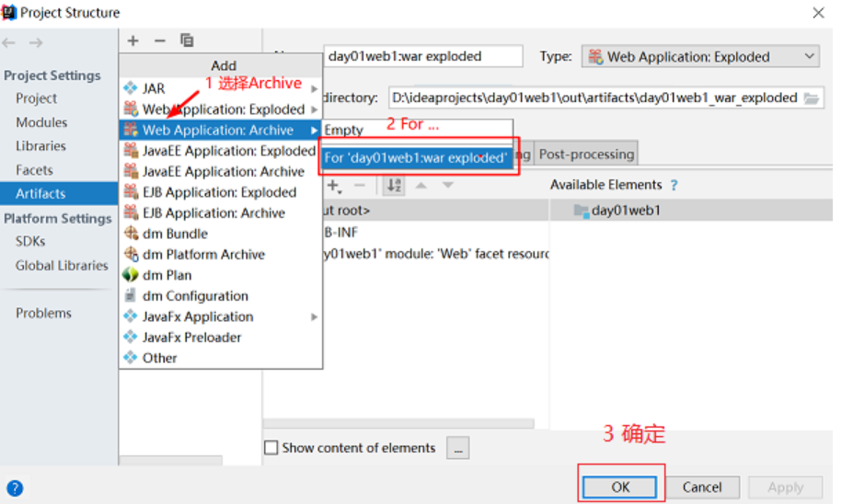Image resolution: width=853 pixels, height=504 pixels.
Task: Open Facets settings page
Action: click(x=34, y=170)
